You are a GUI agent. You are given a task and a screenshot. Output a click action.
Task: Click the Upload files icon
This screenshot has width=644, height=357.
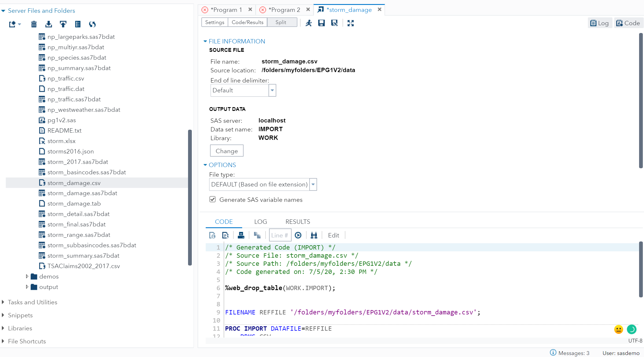coord(63,24)
